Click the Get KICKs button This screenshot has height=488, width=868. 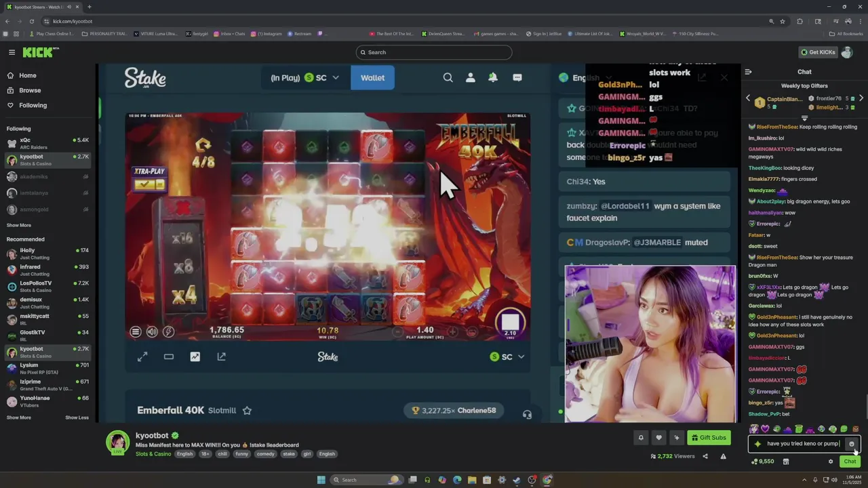pyautogui.click(x=818, y=52)
